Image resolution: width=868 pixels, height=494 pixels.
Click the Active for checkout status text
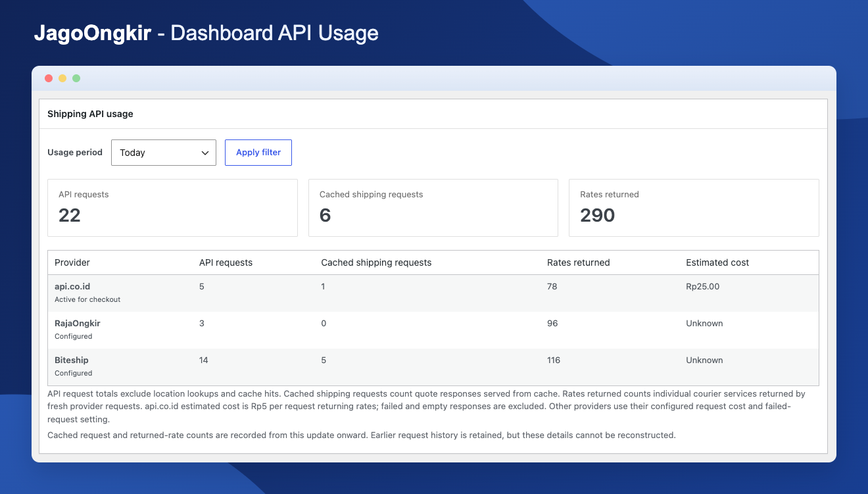click(x=87, y=299)
